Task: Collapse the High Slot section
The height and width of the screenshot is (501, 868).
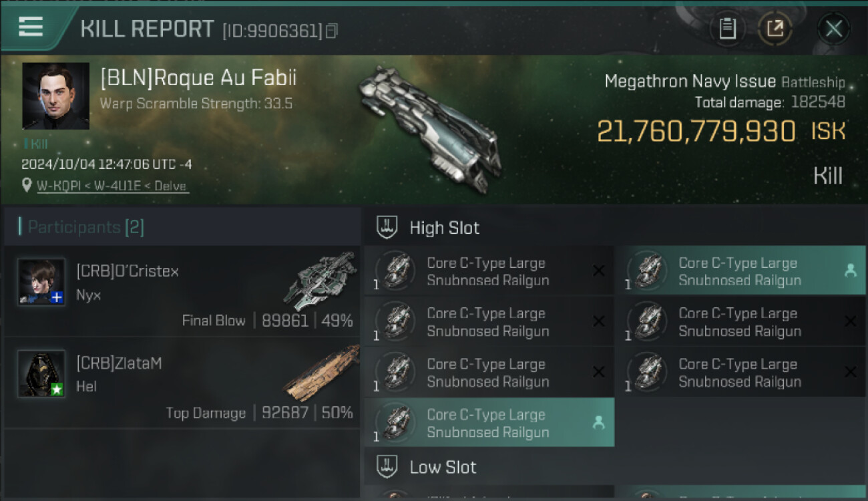Action: pos(444,228)
